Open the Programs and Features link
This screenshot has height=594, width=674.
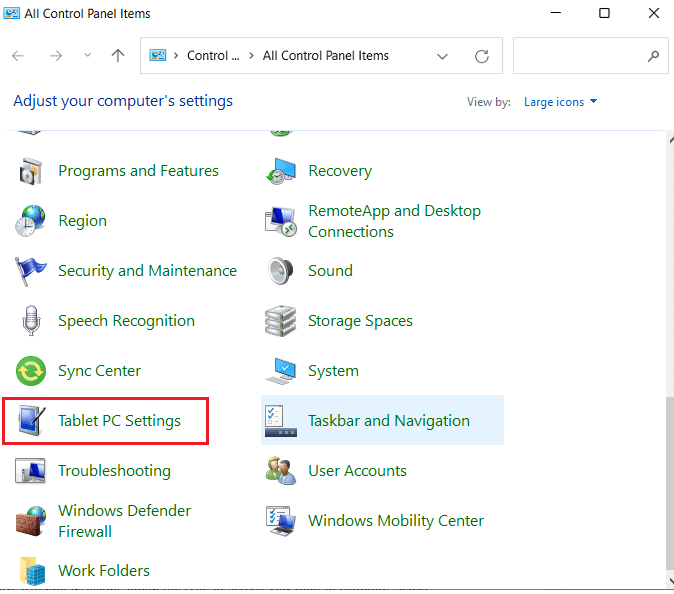138,171
